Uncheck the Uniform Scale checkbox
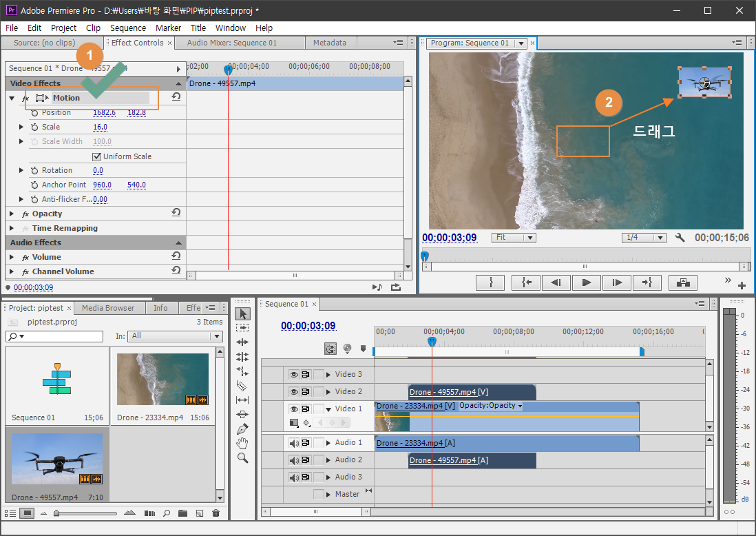 [x=97, y=156]
